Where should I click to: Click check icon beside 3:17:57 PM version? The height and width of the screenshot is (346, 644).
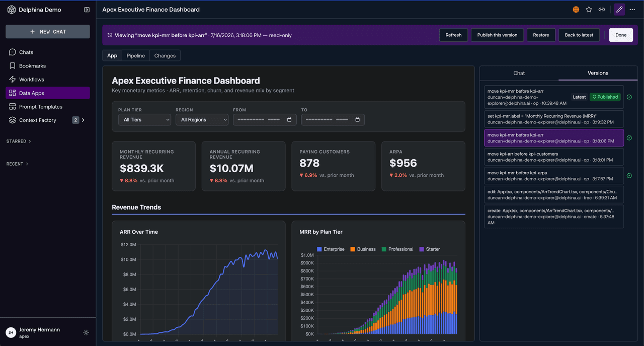coord(629,176)
